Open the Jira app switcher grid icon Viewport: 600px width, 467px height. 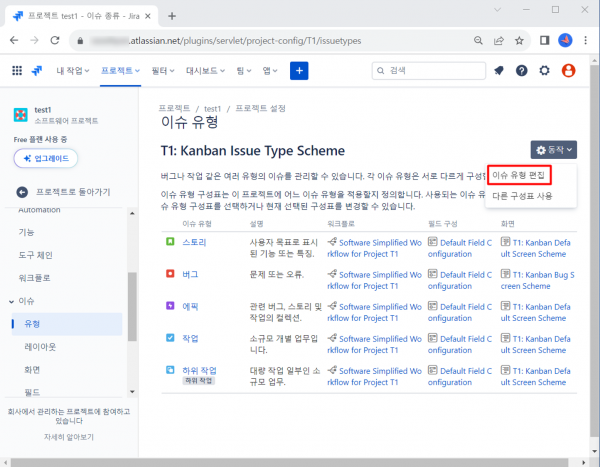tap(17, 70)
